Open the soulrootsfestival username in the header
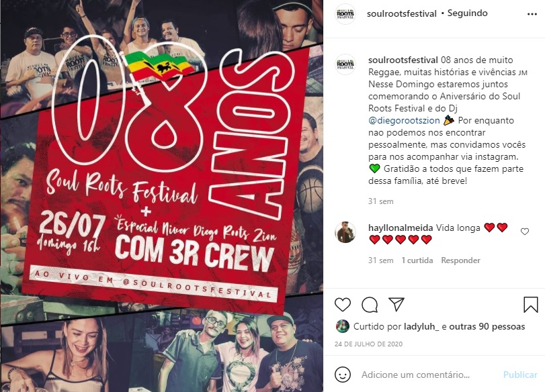This screenshot has height=392, width=545. pos(401,13)
